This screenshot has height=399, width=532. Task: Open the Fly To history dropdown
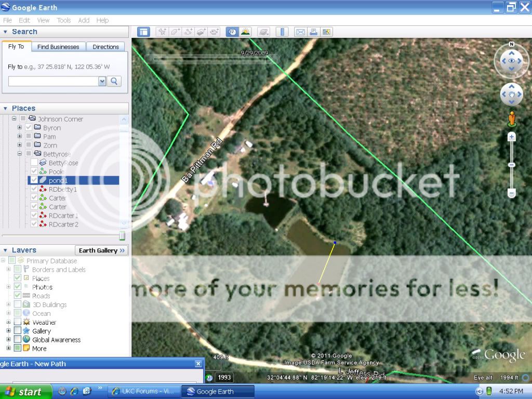[102, 81]
